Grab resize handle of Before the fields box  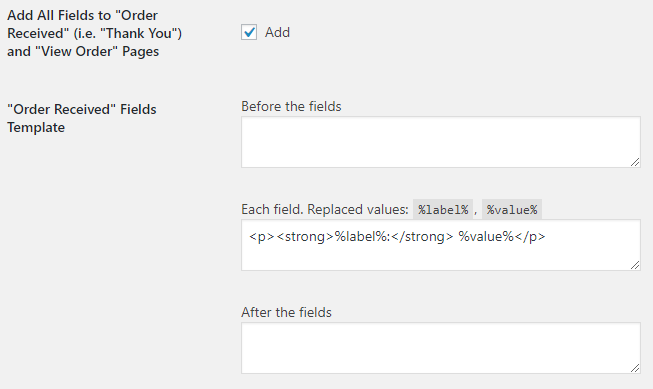pos(635,162)
